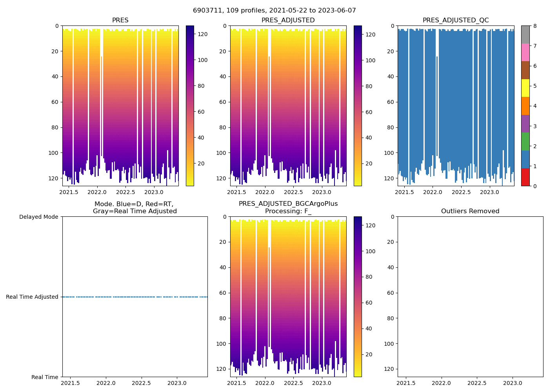Click the green segment of the QC colorbar
549x392 pixels.
(525, 142)
